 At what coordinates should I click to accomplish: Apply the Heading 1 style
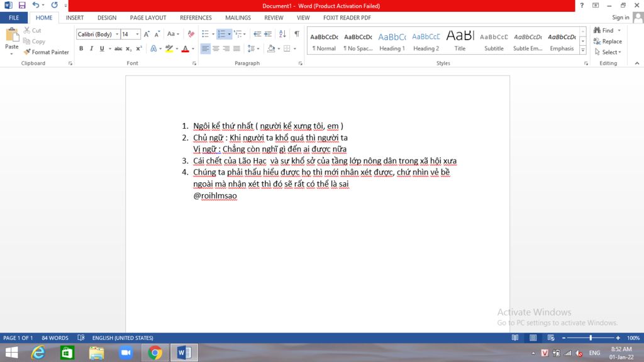tap(392, 41)
